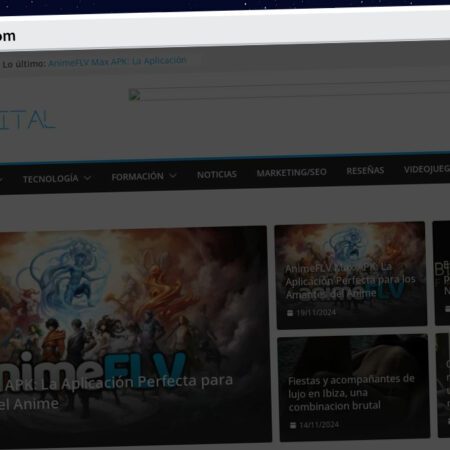Click the calendar icon beside 19/11/2024
Screen dimensions: 450x450
[x=290, y=313]
